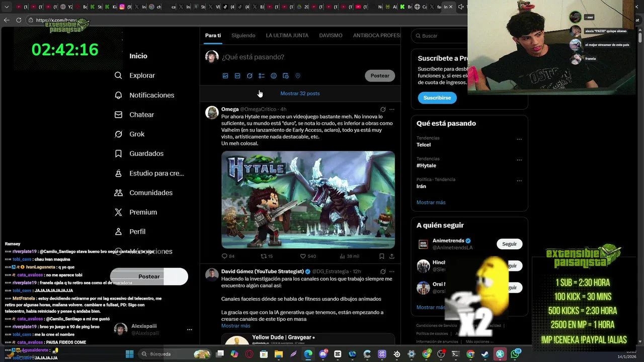Click Mostrar más under trends
Screen dimensions: 644x362
pyautogui.click(x=431, y=203)
